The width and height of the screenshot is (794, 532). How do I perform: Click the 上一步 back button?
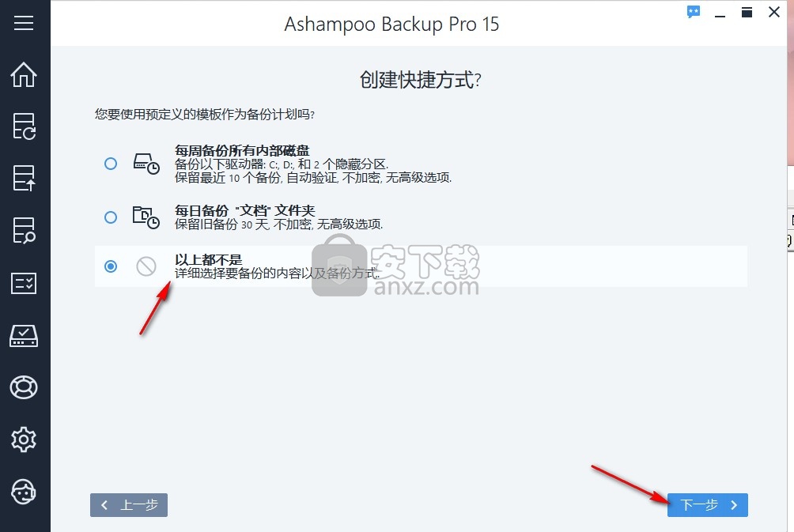(129, 505)
